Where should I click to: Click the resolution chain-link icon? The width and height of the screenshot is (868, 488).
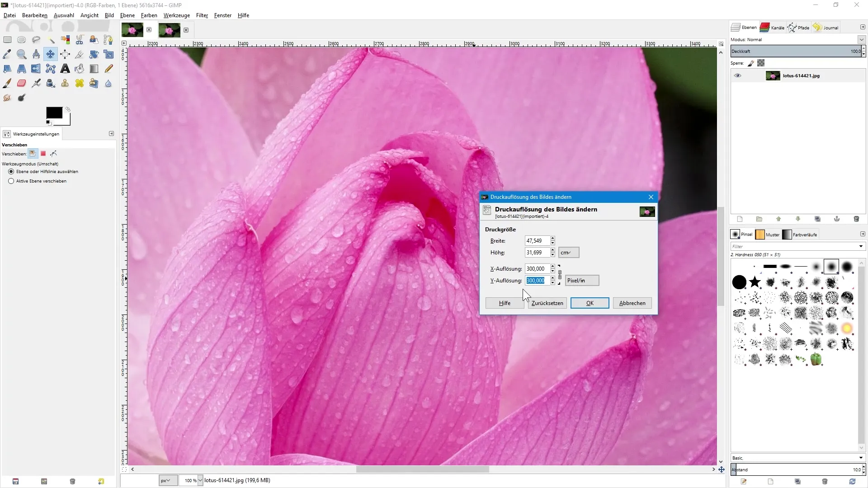pos(560,274)
